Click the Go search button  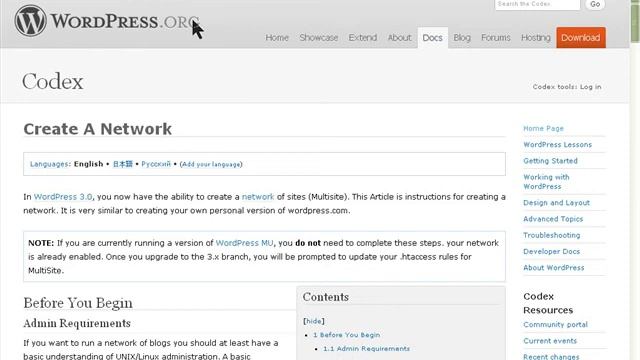pyautogui.click(x=595, y=4)
